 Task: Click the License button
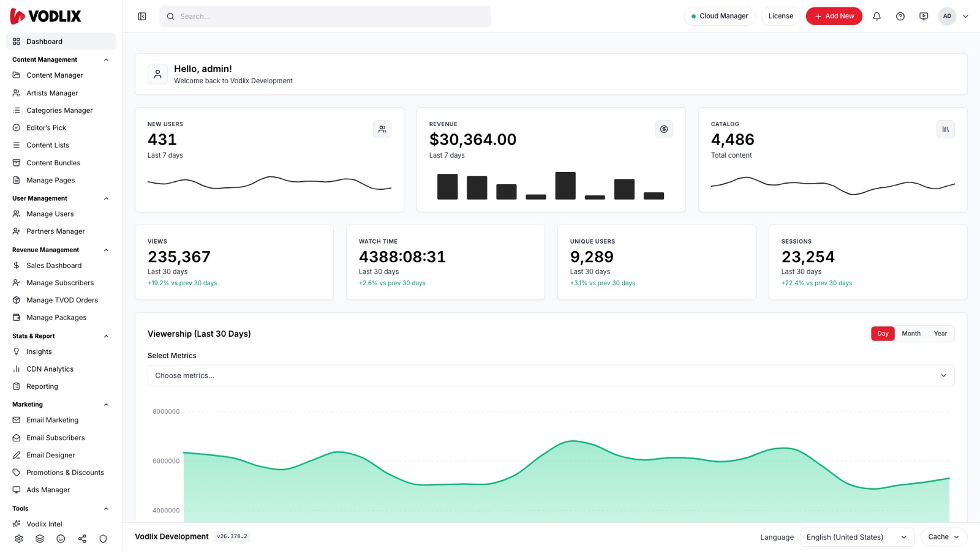click(x=780, y=17)
